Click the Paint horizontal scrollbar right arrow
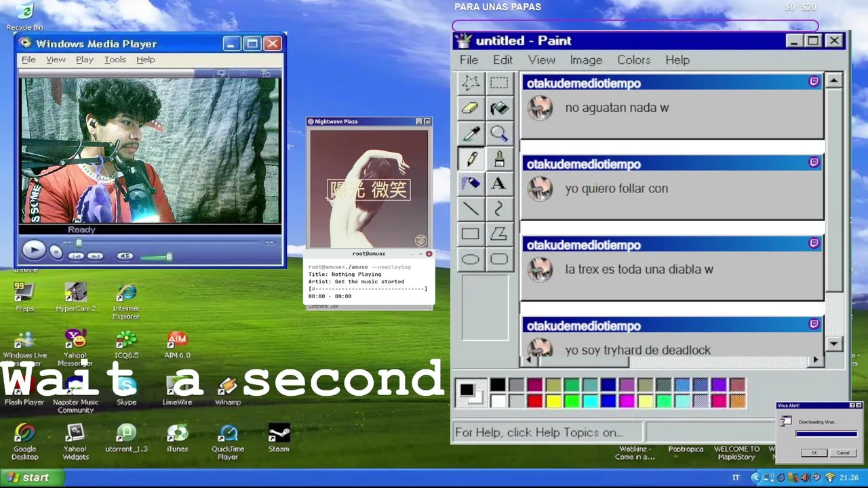 tap(816, 360)
